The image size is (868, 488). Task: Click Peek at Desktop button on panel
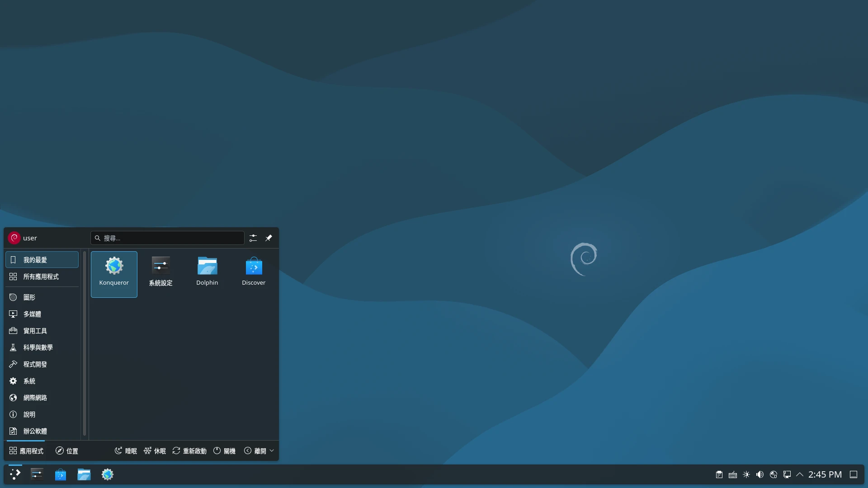coord(854,474)
